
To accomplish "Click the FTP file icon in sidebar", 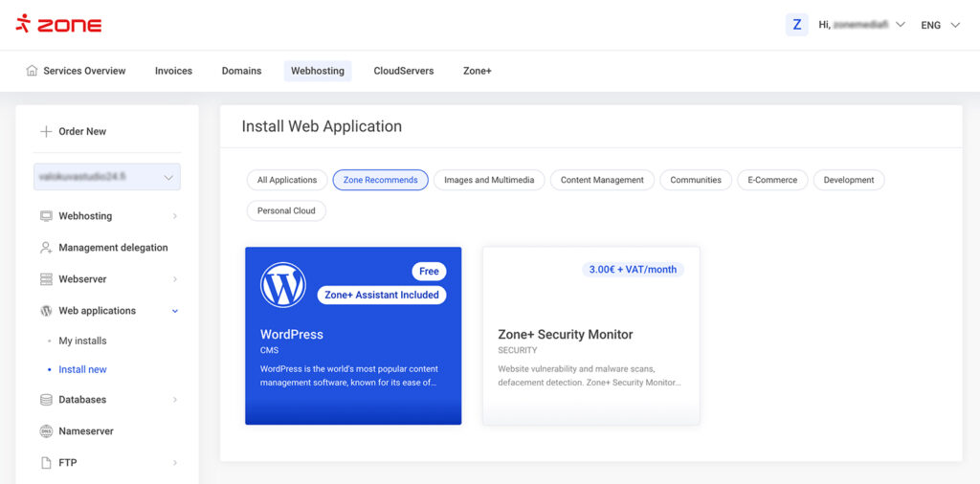I will pos(46,463).
